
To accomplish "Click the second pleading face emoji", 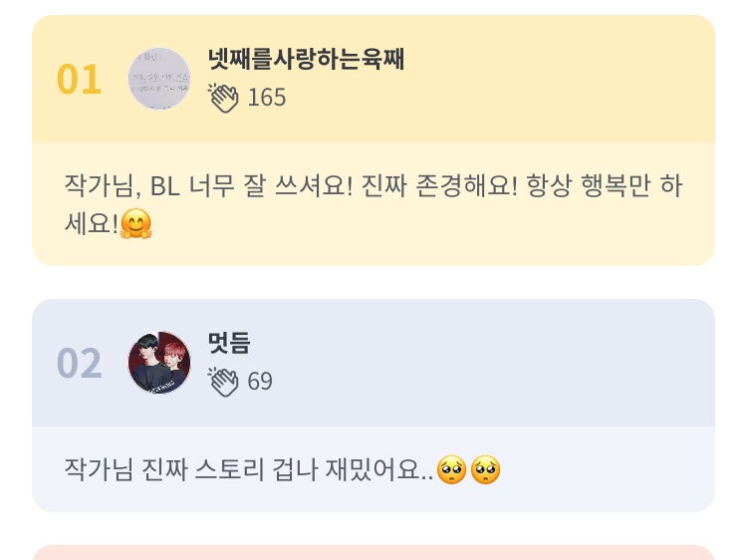I will [x=485, y=469].
